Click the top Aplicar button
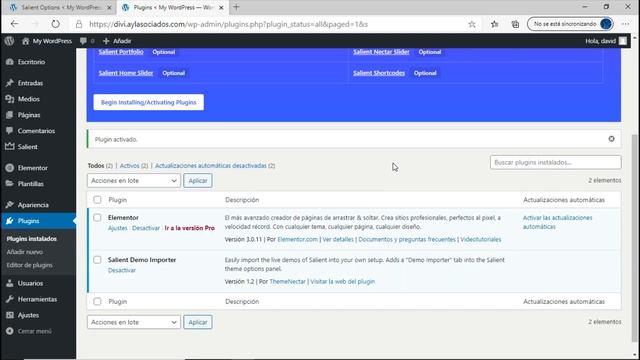This screenshot has height=360, width=640. [198, 180]
